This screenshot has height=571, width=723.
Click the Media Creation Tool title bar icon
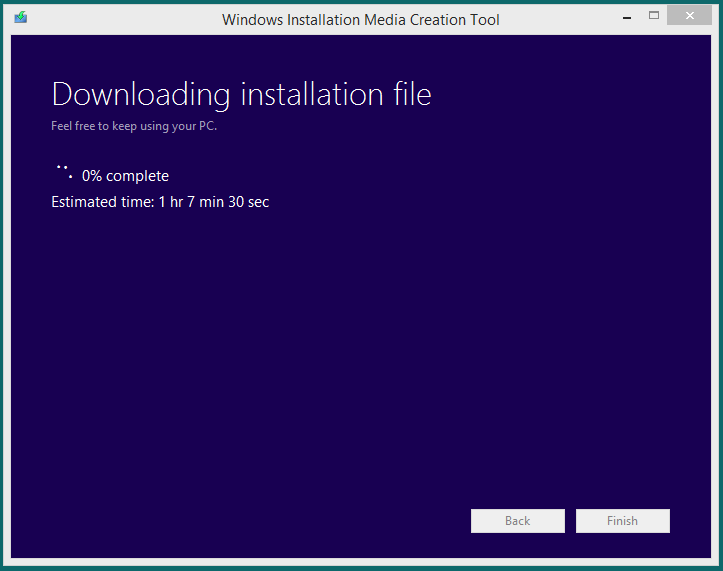click(x=21, y=18)
